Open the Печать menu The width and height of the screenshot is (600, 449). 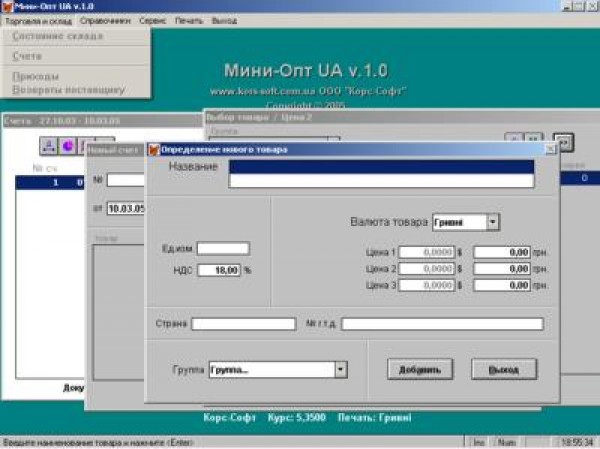(189, 20)
